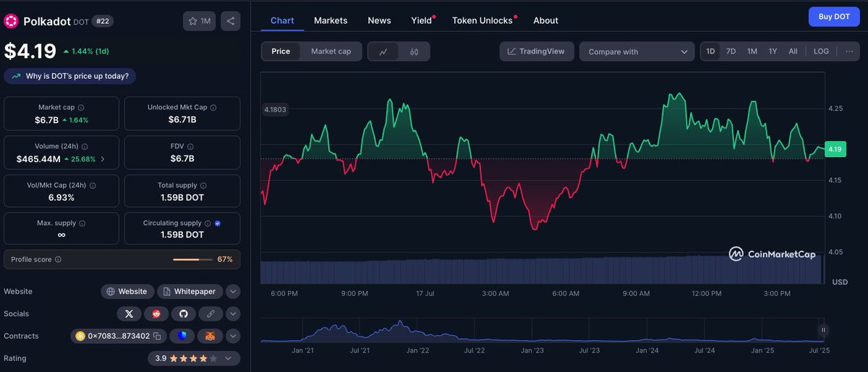The image size is (868, 372).
Task: Click the Unlocked Mkt Cap info icon
Action: (x=213, y=107)
